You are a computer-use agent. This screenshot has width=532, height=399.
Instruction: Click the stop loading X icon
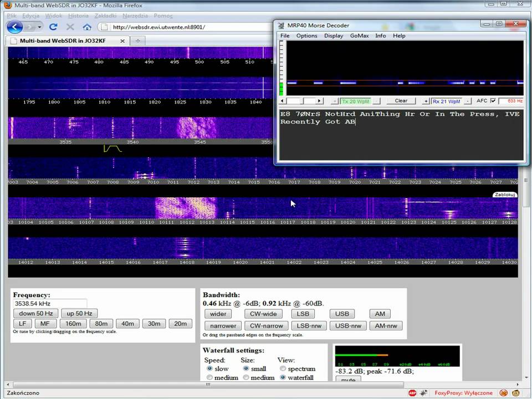pyautogui.click(x=70, y=27)
